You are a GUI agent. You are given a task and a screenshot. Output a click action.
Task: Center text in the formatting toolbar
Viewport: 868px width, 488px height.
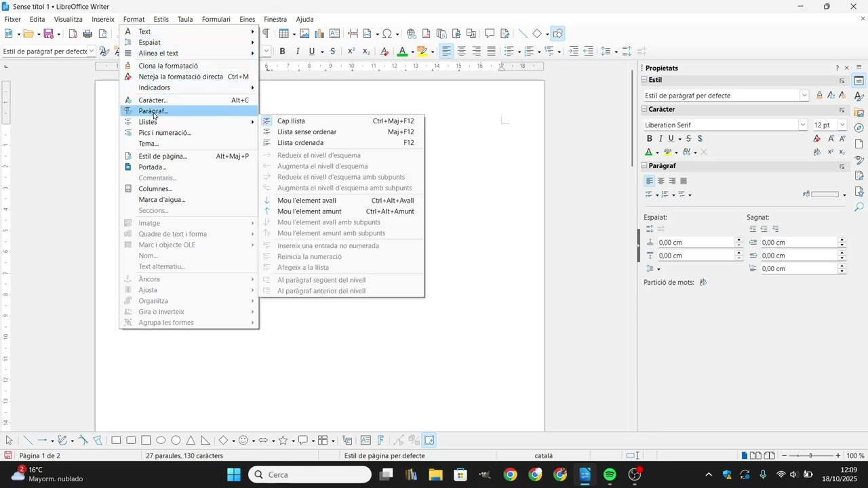coord(462,52)
